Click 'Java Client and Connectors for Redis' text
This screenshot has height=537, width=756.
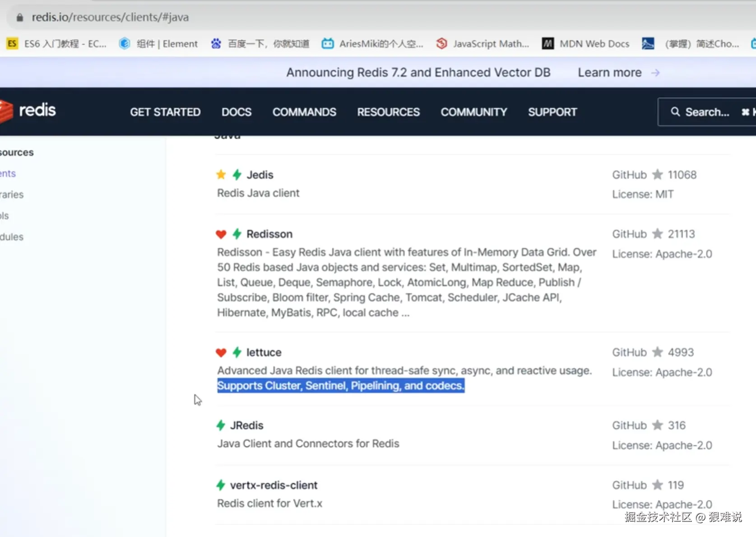[308, 444]
